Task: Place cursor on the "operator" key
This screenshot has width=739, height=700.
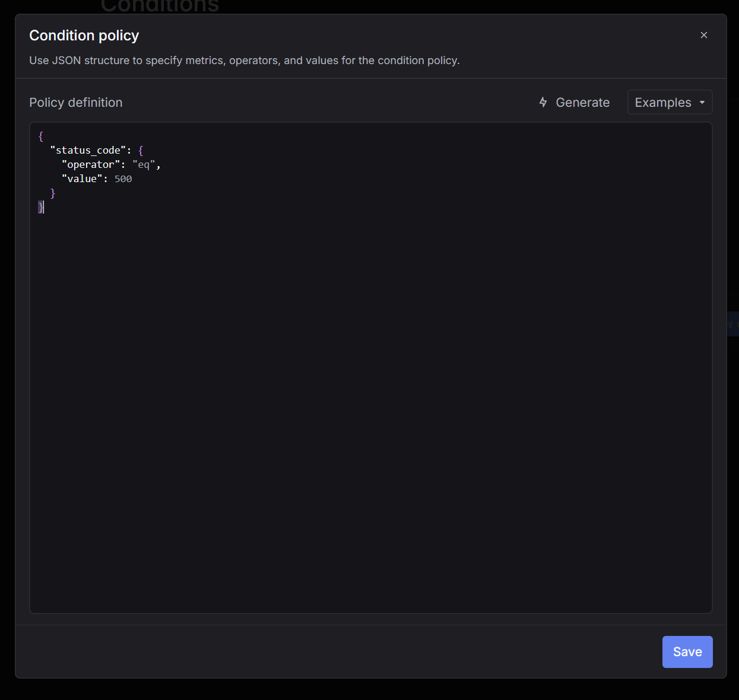Action: (x=90, y=164)
